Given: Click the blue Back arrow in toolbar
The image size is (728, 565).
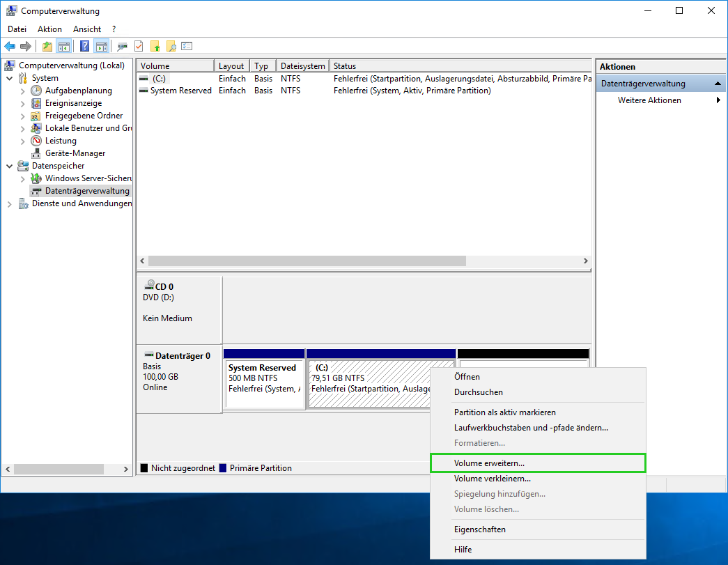Looking at the screenshot, I should pyautogui.click(x=10, y=47).
